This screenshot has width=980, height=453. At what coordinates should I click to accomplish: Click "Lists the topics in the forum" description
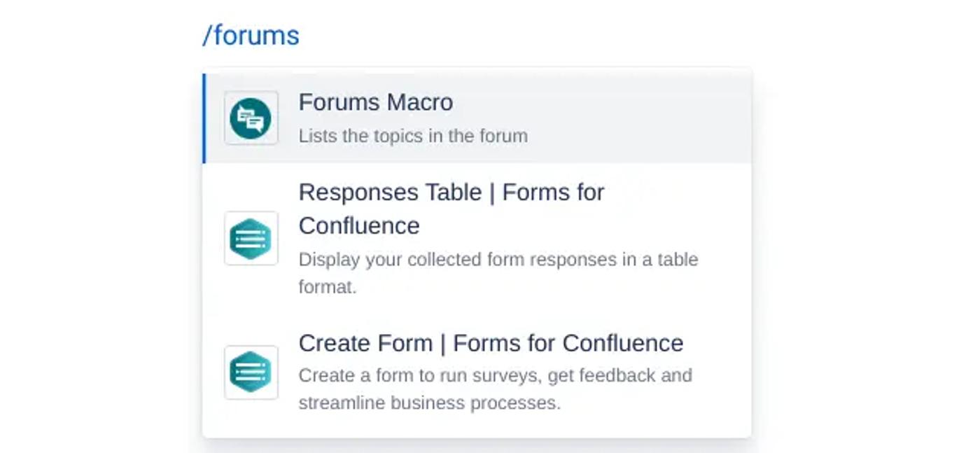click(413, 136)
